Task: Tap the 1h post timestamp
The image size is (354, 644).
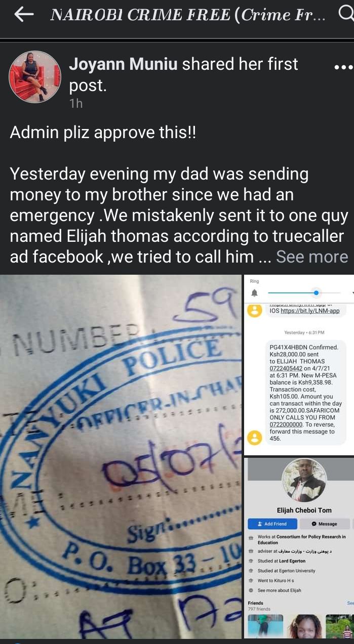Action: pos(75,103)
